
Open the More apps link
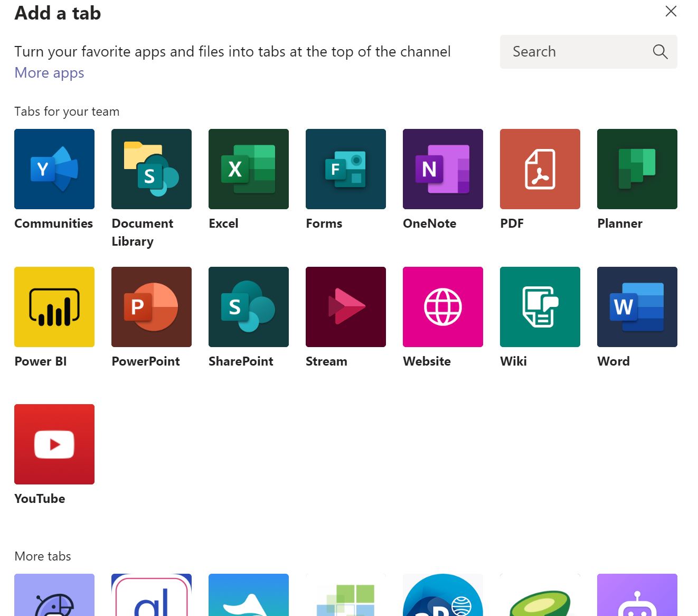[x=49, y=73]
